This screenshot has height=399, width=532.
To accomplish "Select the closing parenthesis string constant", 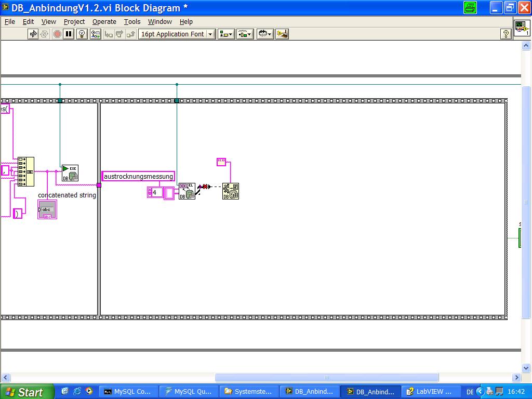I will pyautogui.click(x=18, y=214).
